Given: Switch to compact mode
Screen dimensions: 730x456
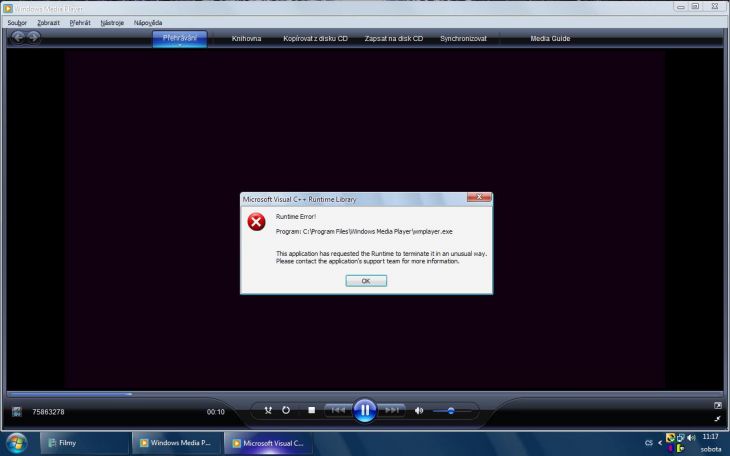Looking at the screenshot, I should pos(717,419).
